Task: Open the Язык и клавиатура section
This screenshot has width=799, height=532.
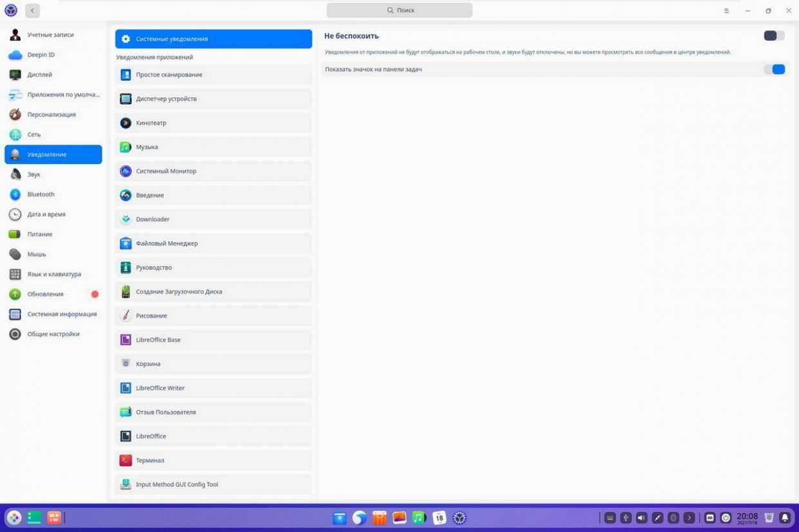Action: click(53, 274)
